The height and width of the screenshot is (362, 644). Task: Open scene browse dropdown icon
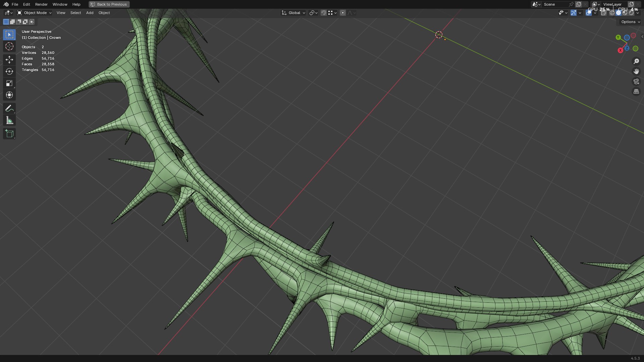tap(536, 4)
